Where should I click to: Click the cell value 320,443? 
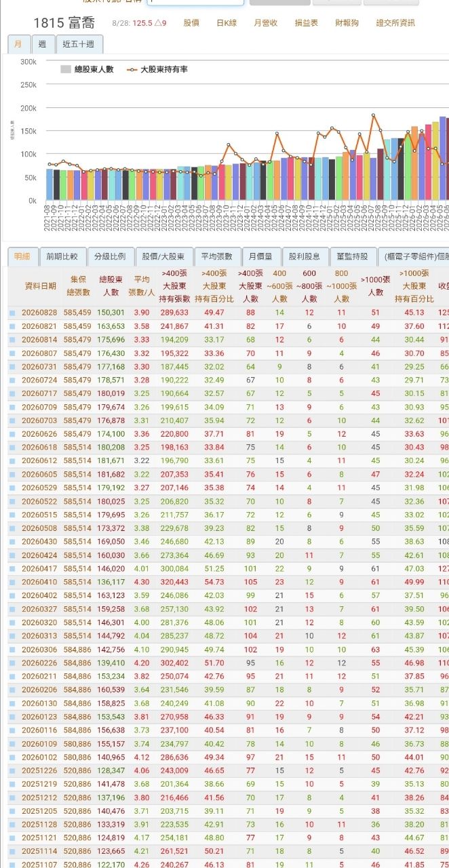pyautogui.click(x=174, y=582)
